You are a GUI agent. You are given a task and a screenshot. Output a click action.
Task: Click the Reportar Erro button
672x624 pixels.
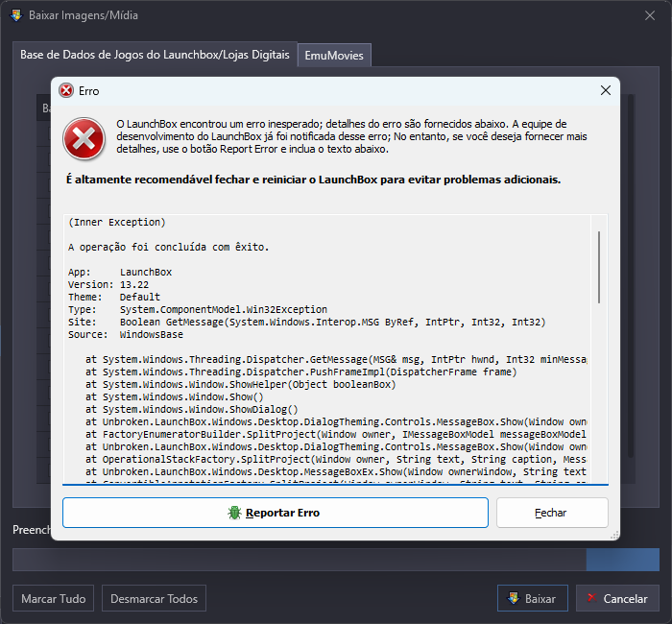(x=276, y=513)
